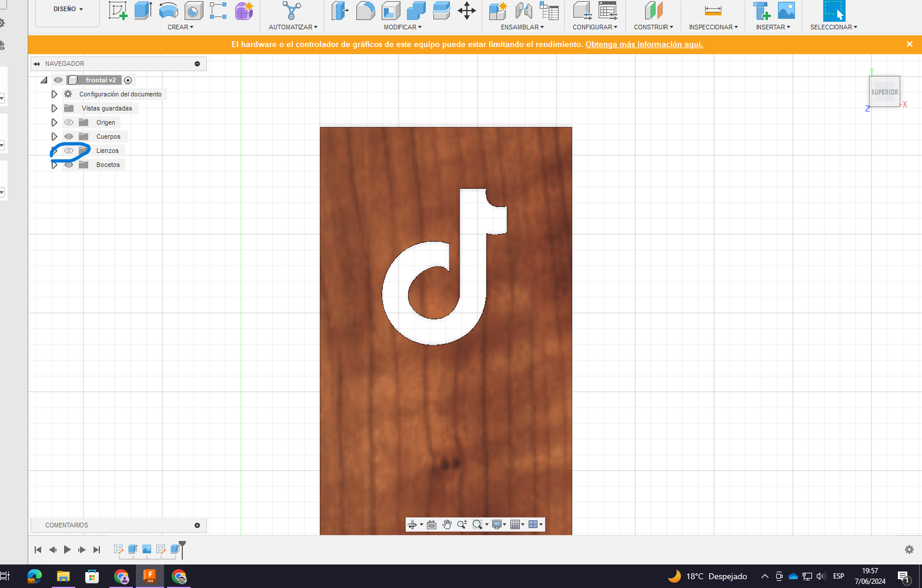
Task: Open the Bill of Materials icon
Action: (549, 11)
